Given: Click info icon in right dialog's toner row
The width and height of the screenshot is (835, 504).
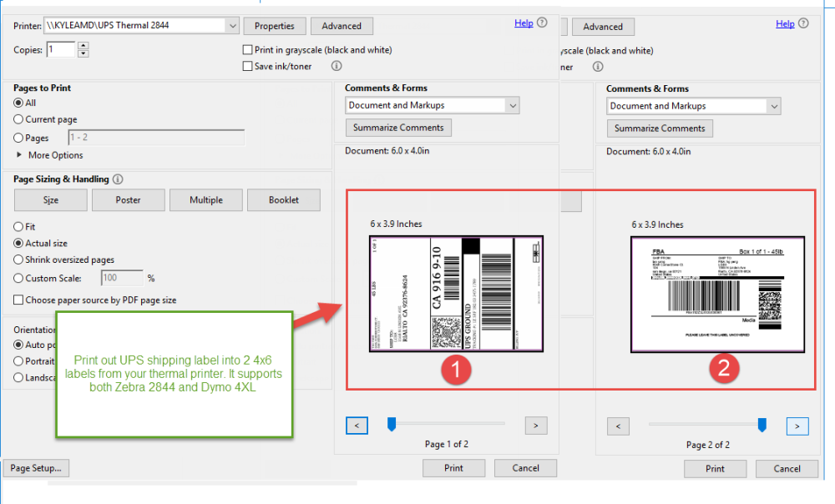Looking at the screenshot, I should pyautogui.click(x=598, y=67).
